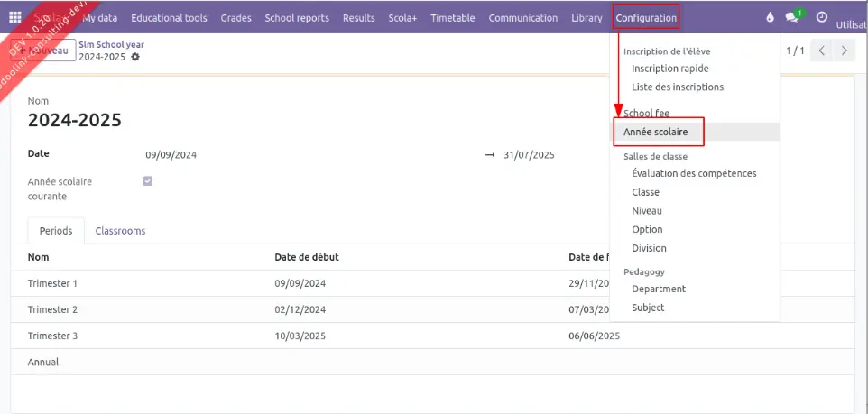
Task: Go to next record arrow
Action: [x=845, y=51]
